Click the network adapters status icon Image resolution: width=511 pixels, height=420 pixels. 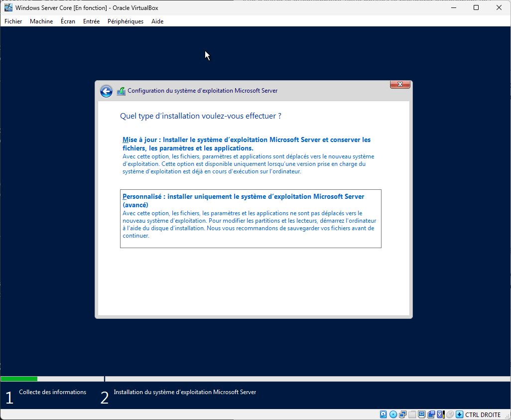402,415
